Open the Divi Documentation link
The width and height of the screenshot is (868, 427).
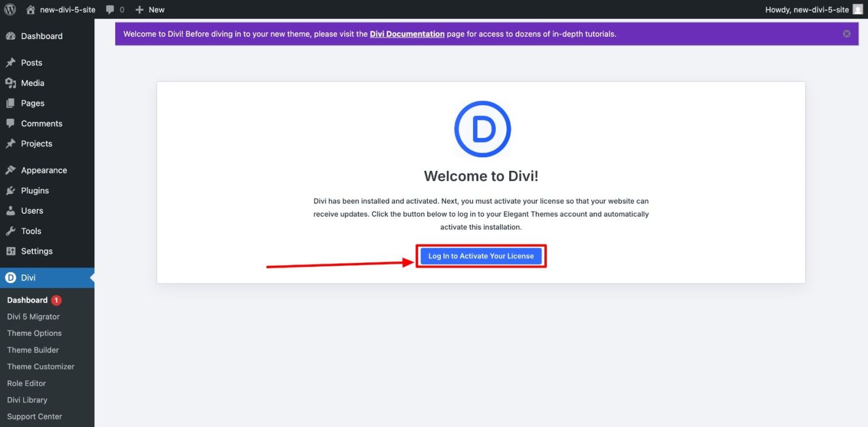407,34
